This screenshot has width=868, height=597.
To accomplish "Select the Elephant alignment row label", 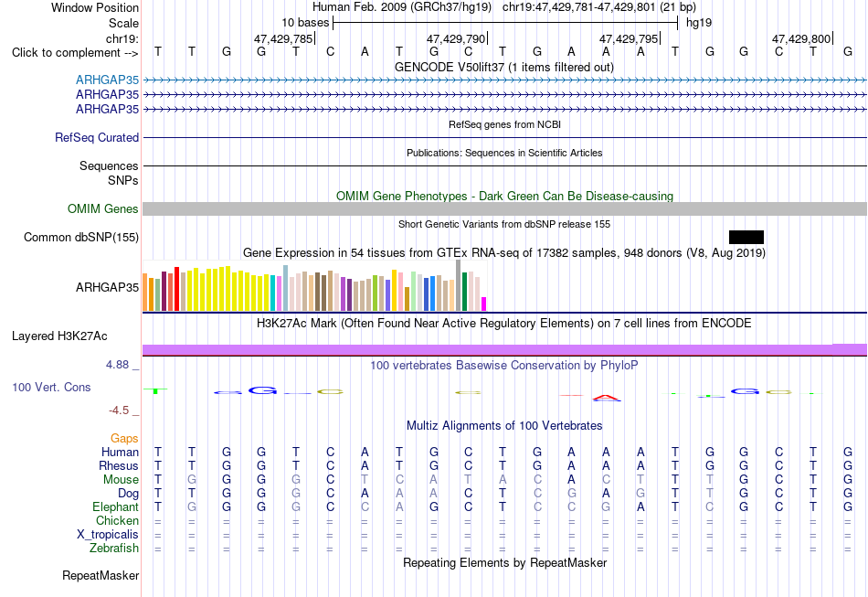I will (x=116, y=506).
